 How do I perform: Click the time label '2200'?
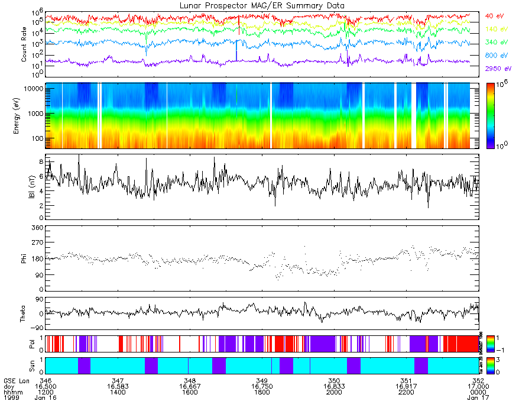click(406, 392)
